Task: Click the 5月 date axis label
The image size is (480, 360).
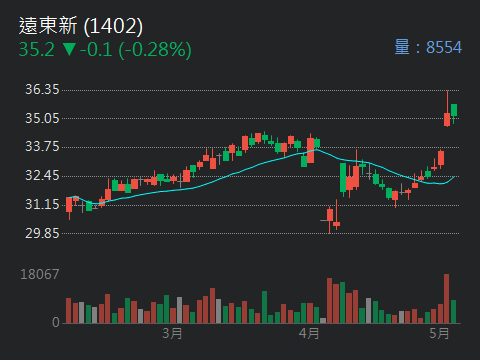Action: click(439, 333)
